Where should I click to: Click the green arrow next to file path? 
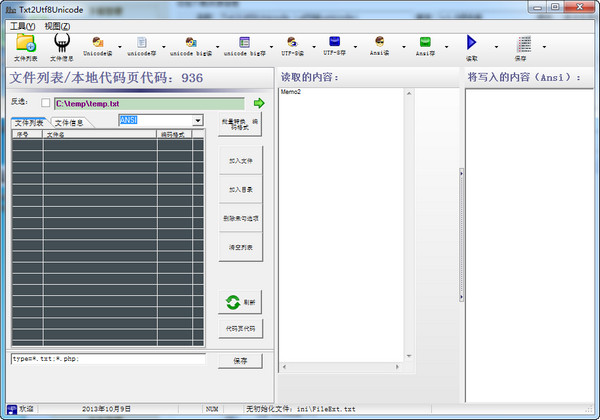point(258,102)
